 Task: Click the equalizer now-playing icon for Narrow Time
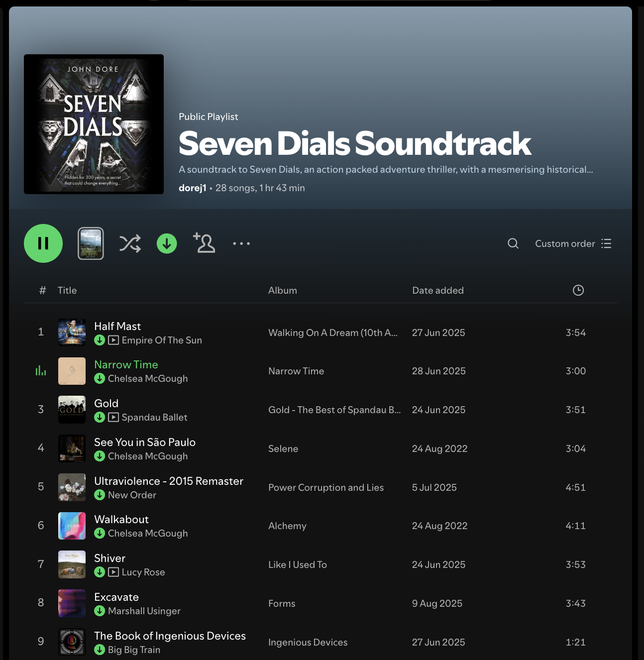point(41,371)
